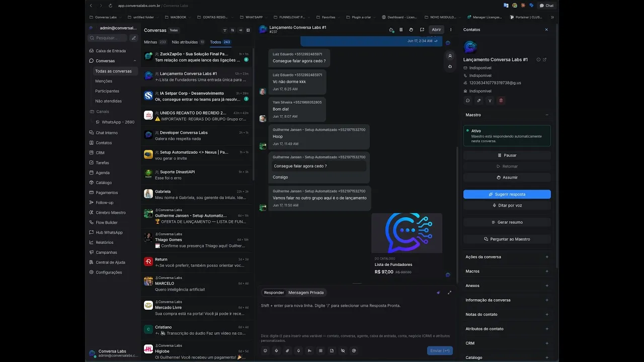Click the sort conversations arrows icon
The image size is (644, 362).
[x=232, y=30]
